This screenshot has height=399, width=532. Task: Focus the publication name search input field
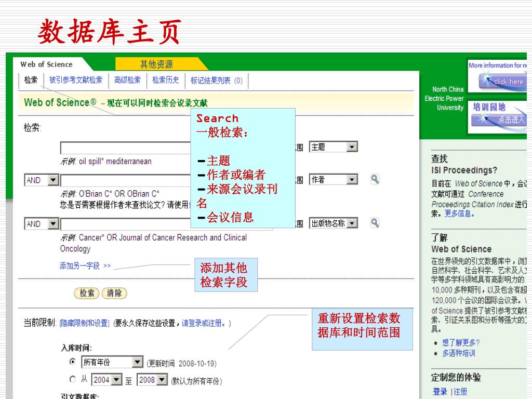126,224
